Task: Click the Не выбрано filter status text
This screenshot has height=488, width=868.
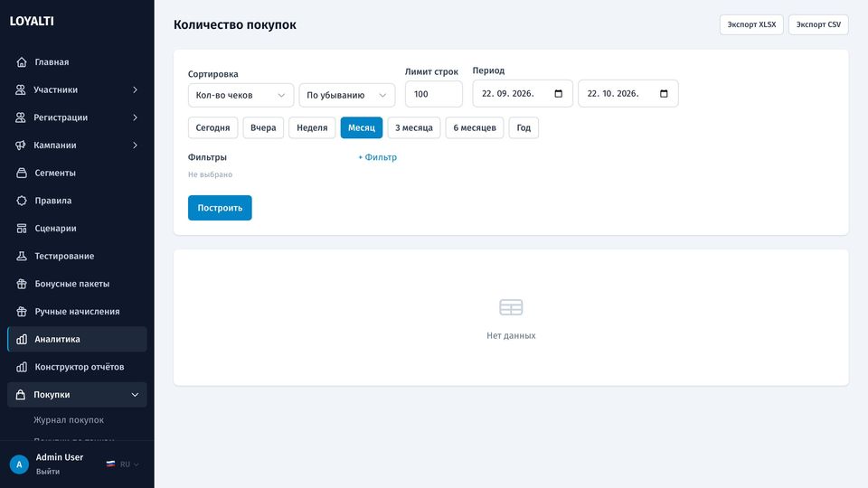Action: (x=211, y=174)
